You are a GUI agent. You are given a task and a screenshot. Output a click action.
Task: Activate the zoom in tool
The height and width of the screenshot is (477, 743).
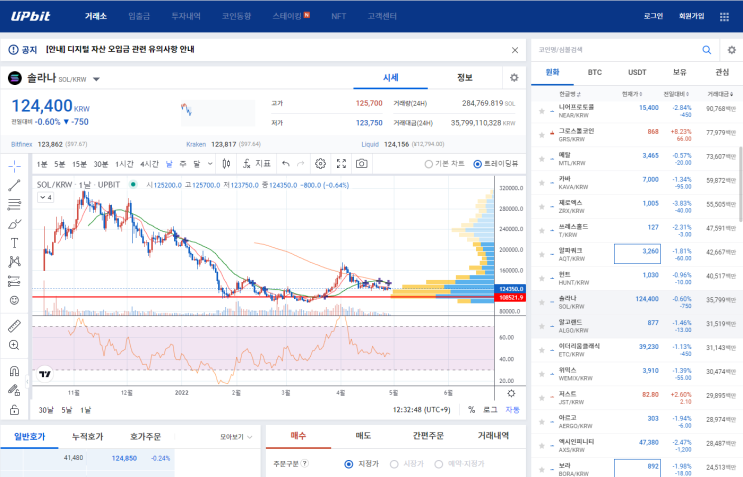(14, 345)
